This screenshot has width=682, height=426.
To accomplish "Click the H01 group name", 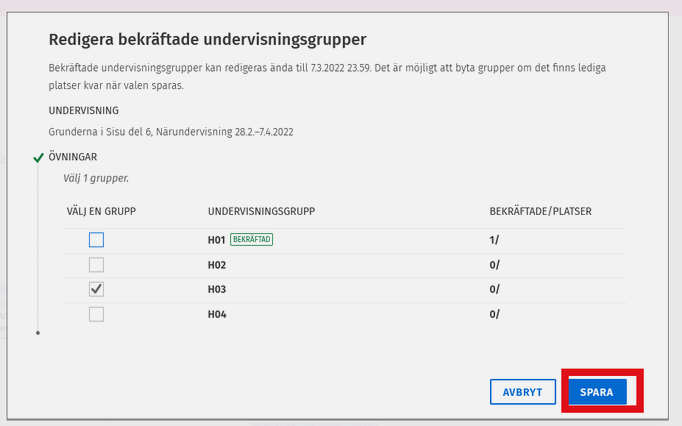I will pos(217,240).
